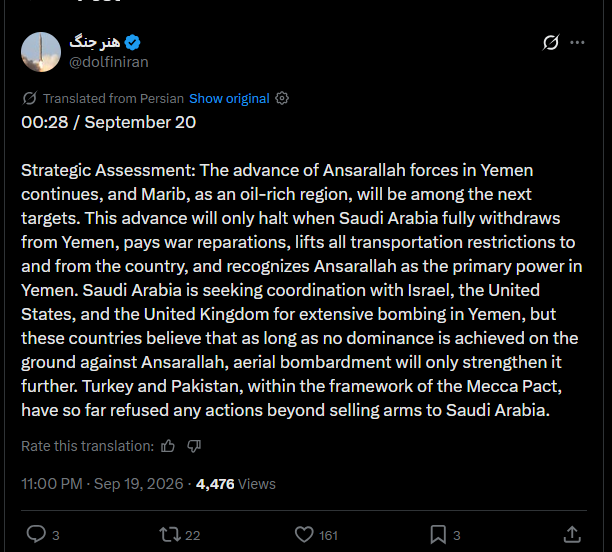Bookmark this post

point(438,534)
